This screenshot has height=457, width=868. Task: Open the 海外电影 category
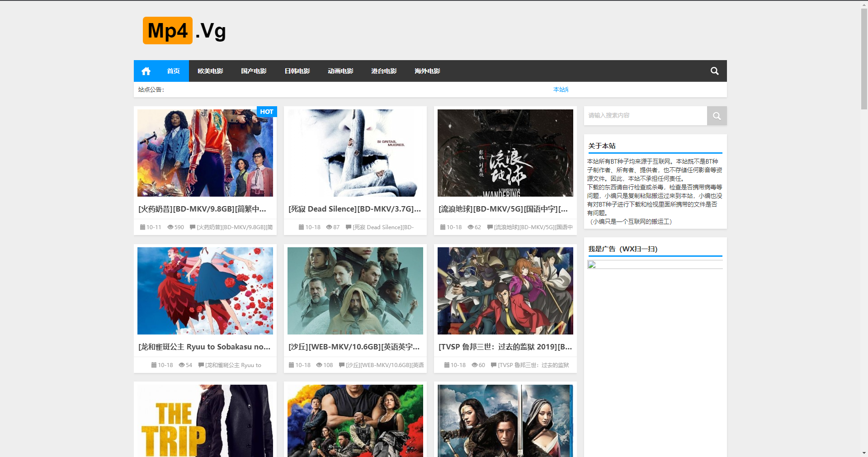click(427, 71)
